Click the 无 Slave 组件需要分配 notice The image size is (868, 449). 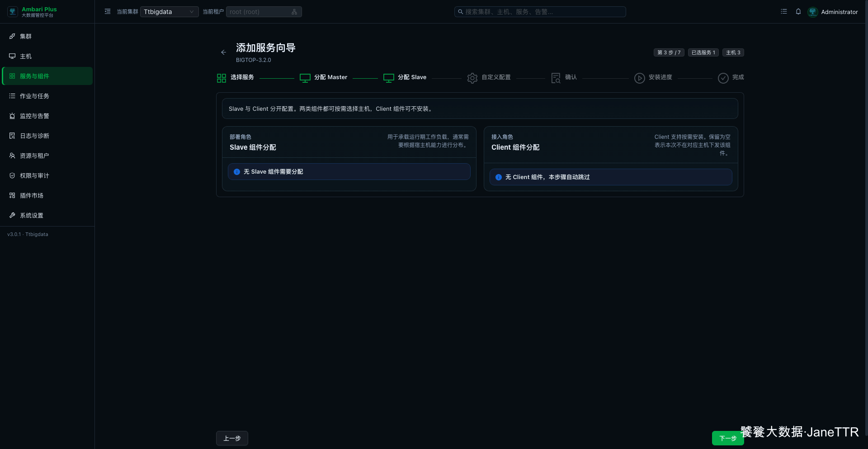click(x=349, y=172)
